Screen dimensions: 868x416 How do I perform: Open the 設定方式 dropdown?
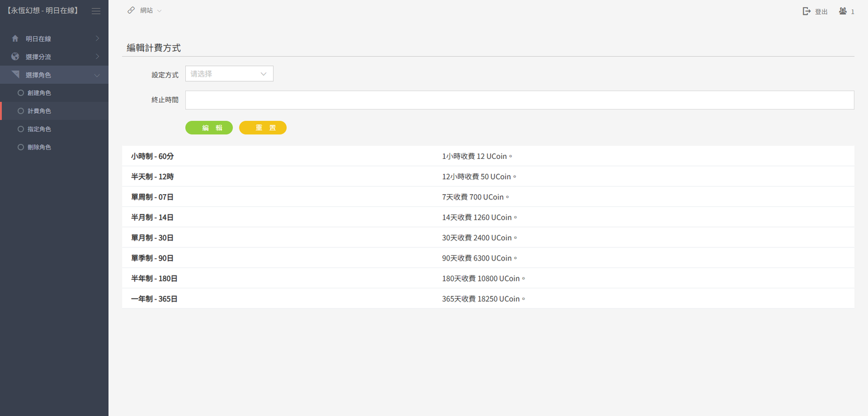click(x=229, y=74)
